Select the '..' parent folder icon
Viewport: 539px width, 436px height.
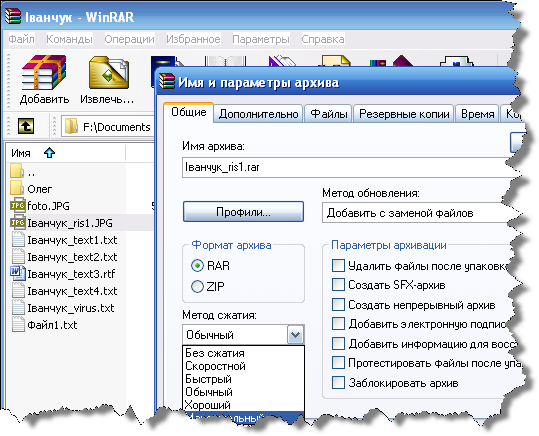click(x=17, y=171)
